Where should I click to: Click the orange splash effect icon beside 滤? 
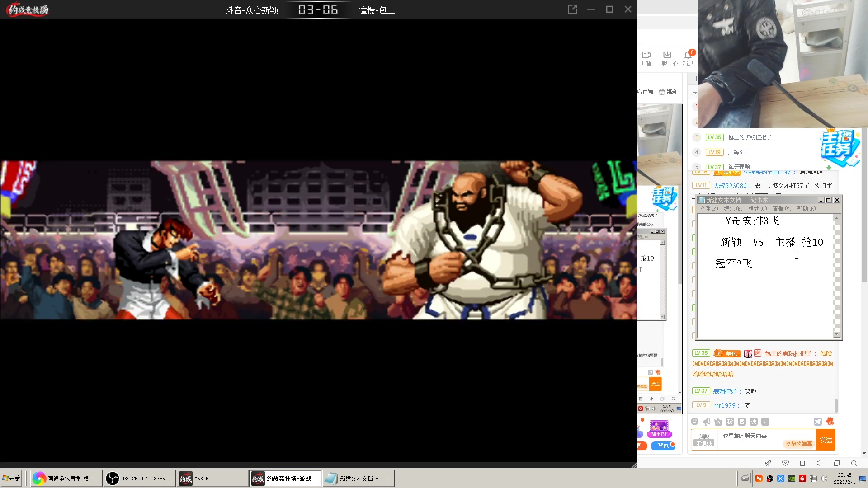coord(830,422)
